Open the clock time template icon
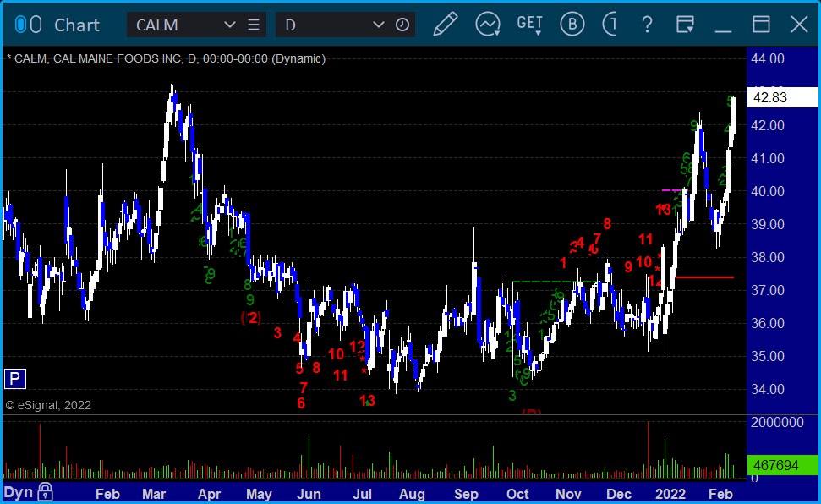The height and width of the screenshot is (504, 821). (402, 25)
